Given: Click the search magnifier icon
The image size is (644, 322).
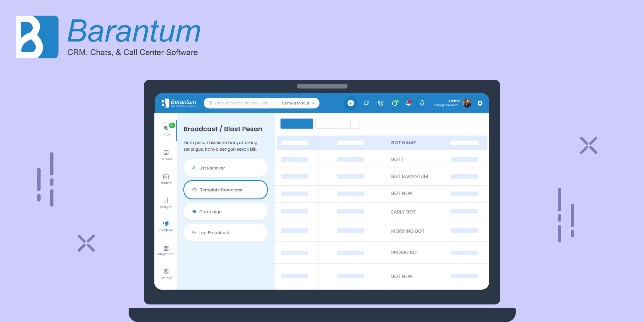Looking at the screenshot, I should 210,103.
